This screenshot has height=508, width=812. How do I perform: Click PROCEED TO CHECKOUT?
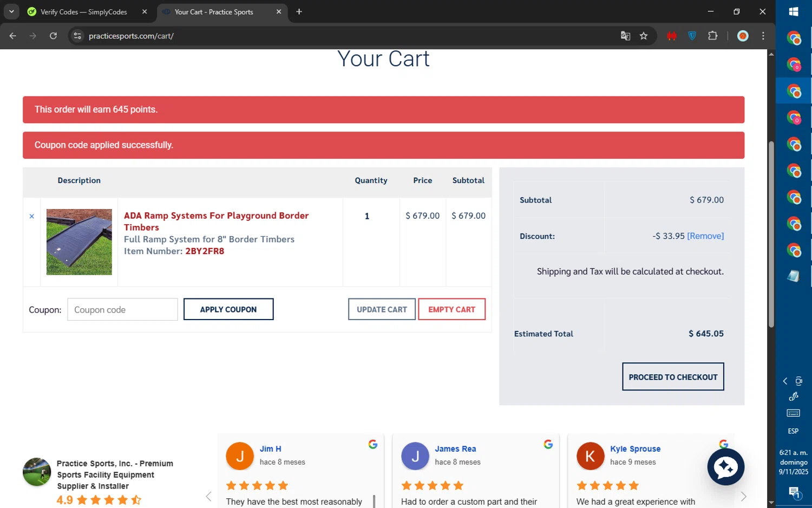coord(673,376)
